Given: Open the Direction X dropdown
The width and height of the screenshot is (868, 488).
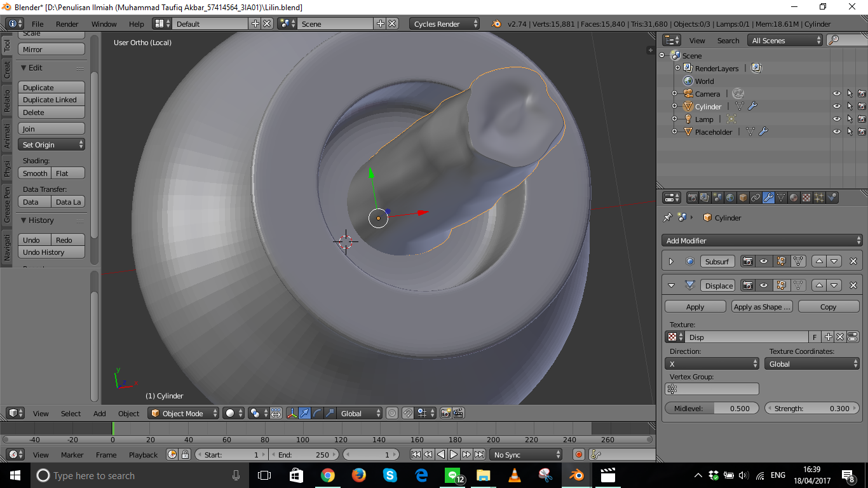Looking at the screenshot, I should [x=712, y=363].
